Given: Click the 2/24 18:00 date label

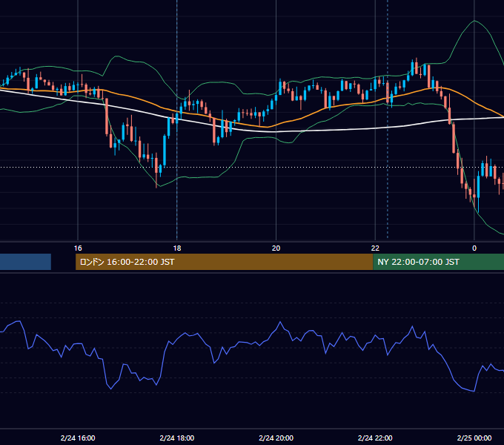Looking at the screenshot, I should point(177,438).
